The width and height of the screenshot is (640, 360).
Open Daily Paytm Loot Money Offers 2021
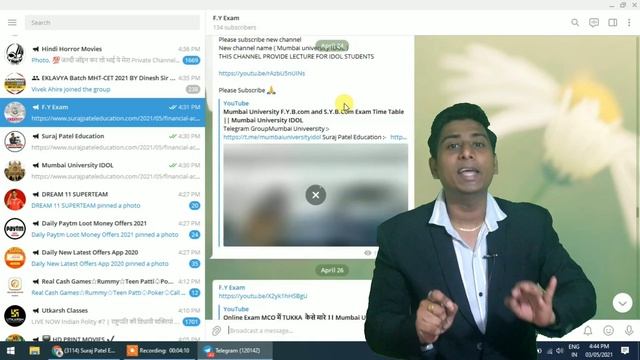point(102,229)
